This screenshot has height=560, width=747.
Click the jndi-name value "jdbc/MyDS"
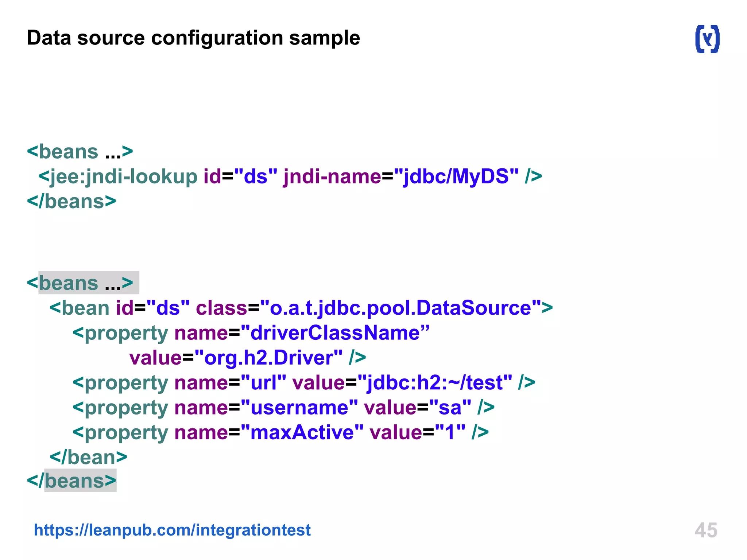456,177
